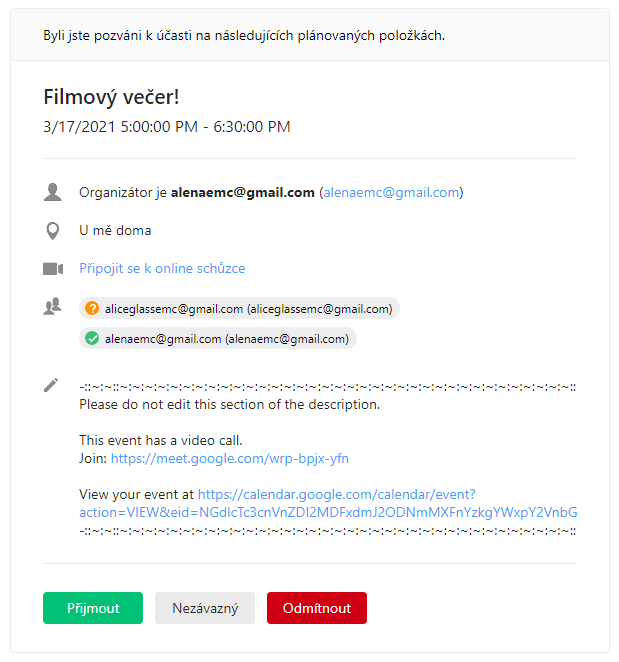Decline invitation with Odmítnout button
Image resolution: width=619 pixels, height=662 pixels.
(x=317, y=608)
